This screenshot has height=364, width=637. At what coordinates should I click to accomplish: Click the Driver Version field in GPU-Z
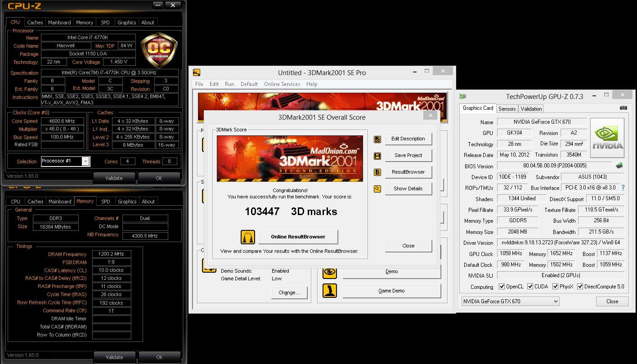(561, 243)
